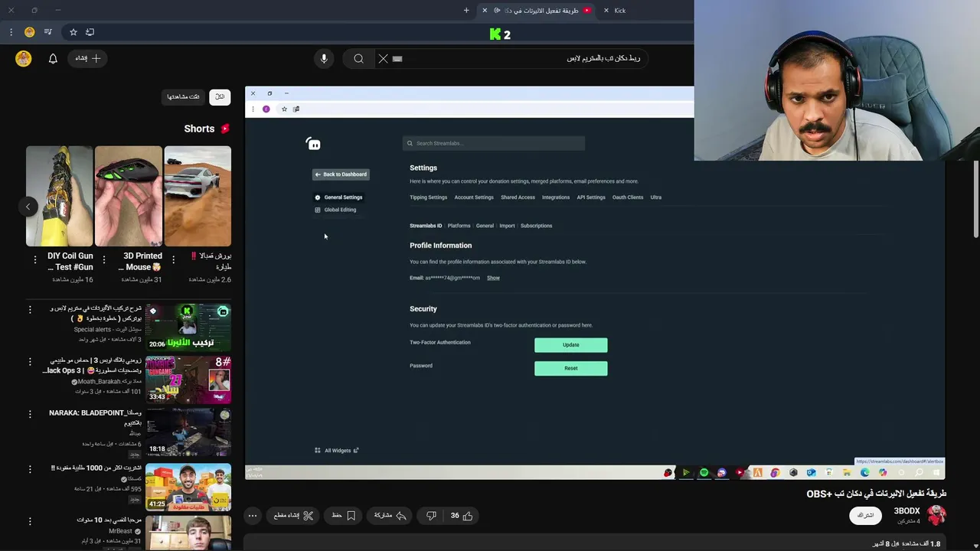Image resolution: width=980 pixels, height=551 pixels.
Task: Open options for the NARAKA BLADEPOINT video
Action: pyautogui.click(x=30, y=414)
